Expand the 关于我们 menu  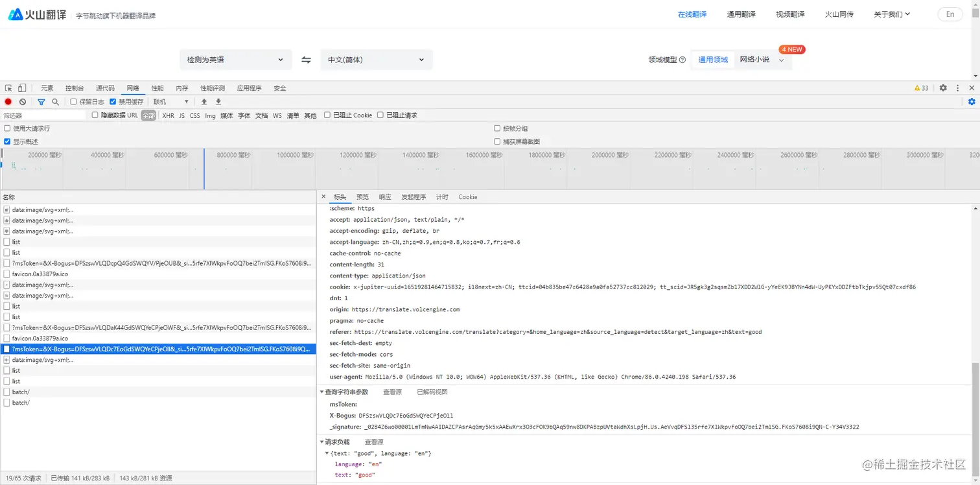pos(892,14)
